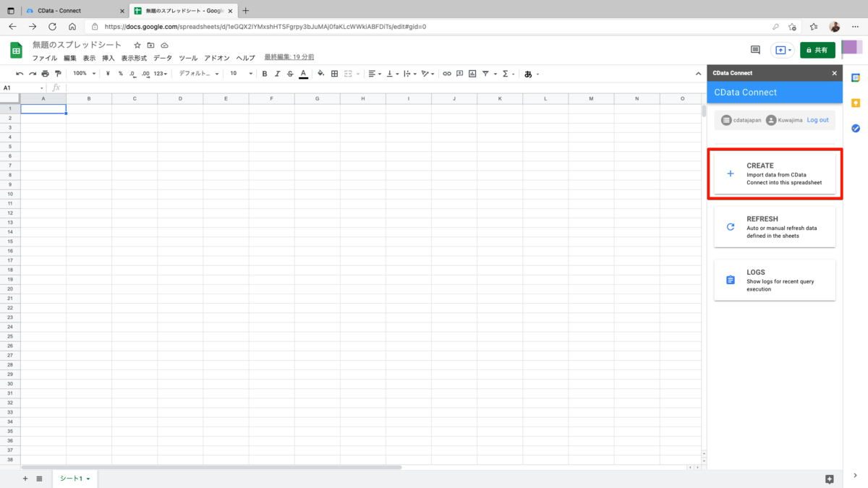The height and width of the screenshot is (488, 868).
Task: Star the untitled spreadsheet
Action: coord(137,46)
